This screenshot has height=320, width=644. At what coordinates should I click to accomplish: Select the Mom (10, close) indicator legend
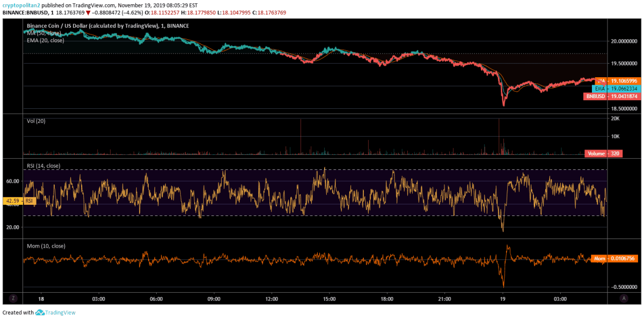(46, 246)
